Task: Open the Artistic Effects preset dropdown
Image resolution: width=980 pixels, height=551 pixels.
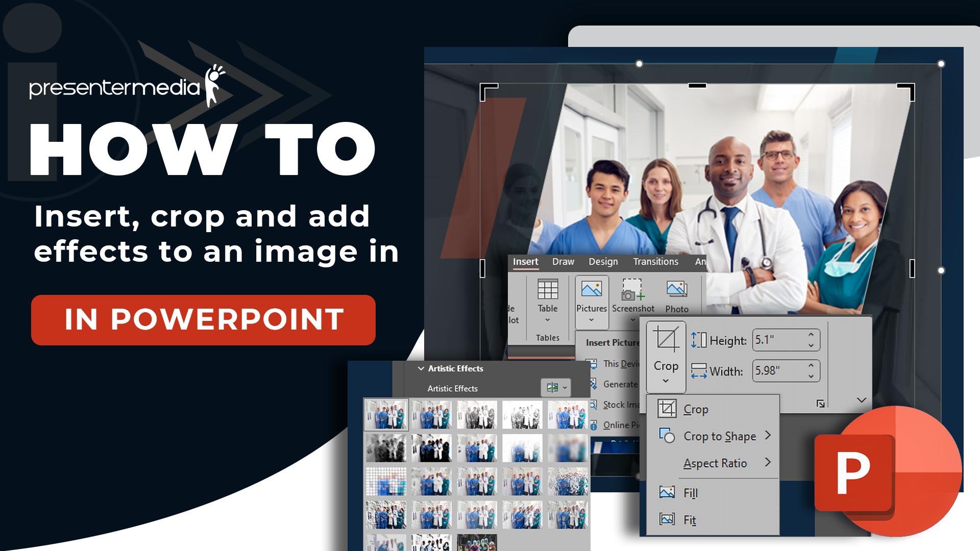Action: (556, 388)
